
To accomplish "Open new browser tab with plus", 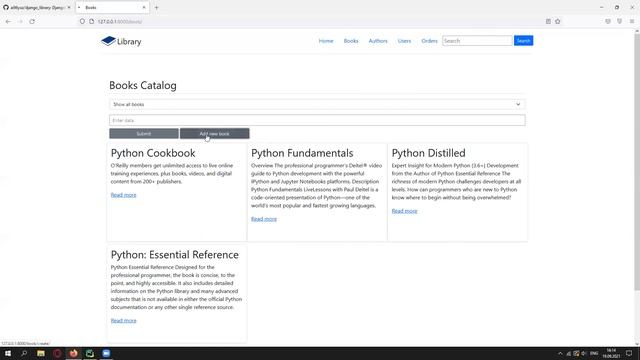I will (156, 7).
